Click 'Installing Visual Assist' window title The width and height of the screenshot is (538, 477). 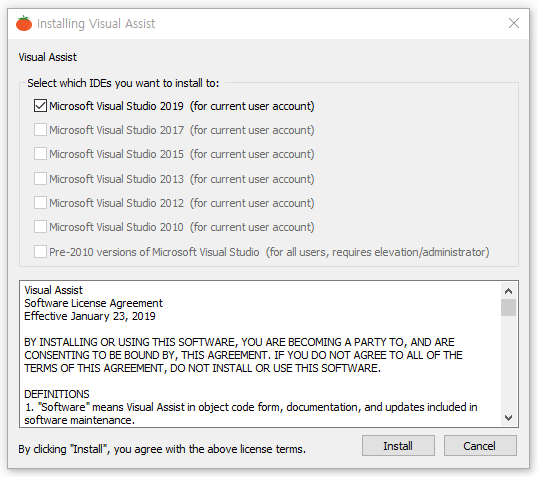(x=96, y=24)
